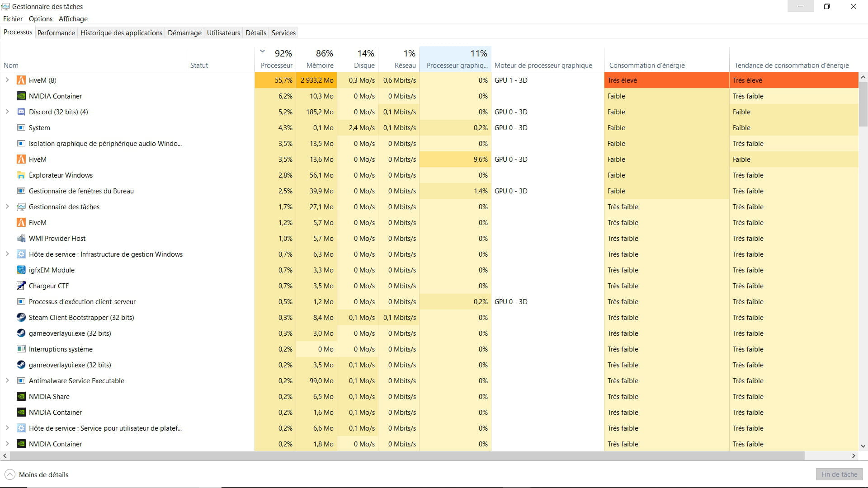
Task: Open the Options menu
Action: click(x=41, y=19)
